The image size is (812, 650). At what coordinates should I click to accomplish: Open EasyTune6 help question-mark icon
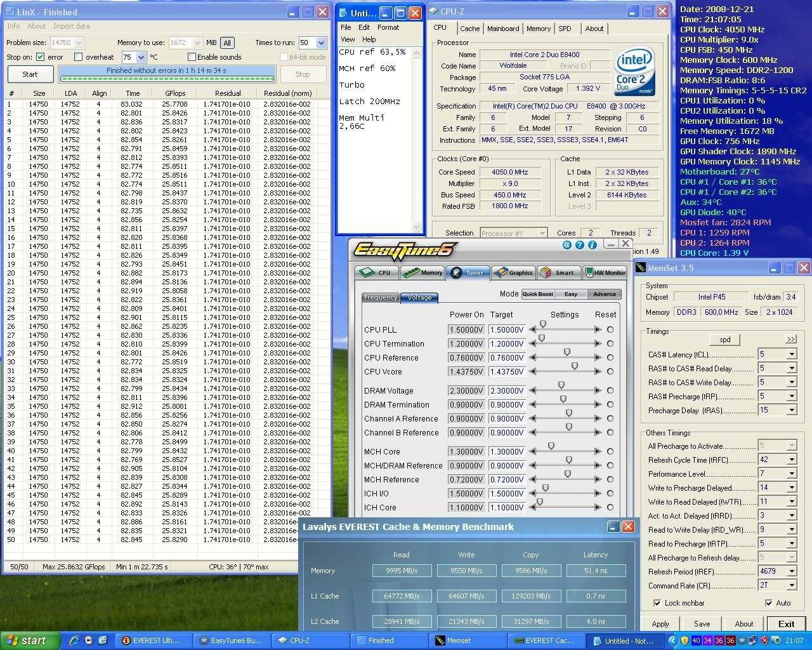pos(580,244)
